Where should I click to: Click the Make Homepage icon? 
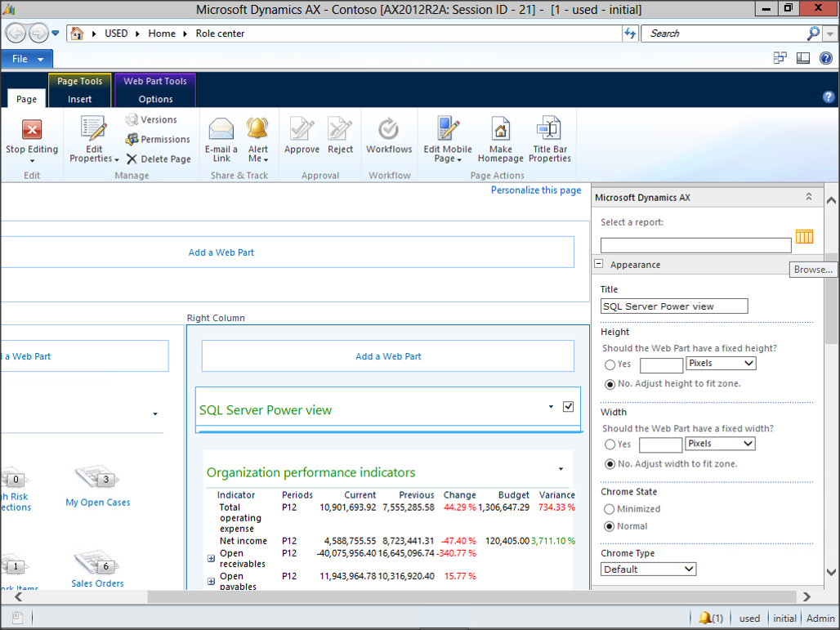tap(500, 130)
